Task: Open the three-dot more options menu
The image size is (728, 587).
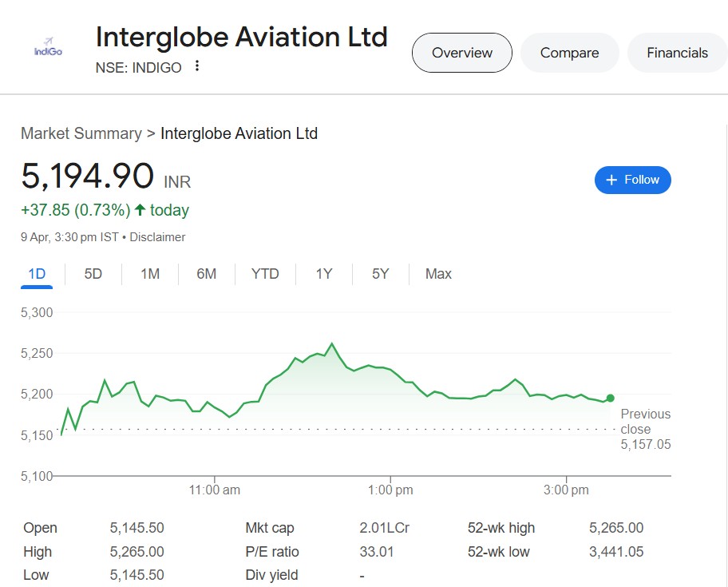Action: click(x=197, y=66)
